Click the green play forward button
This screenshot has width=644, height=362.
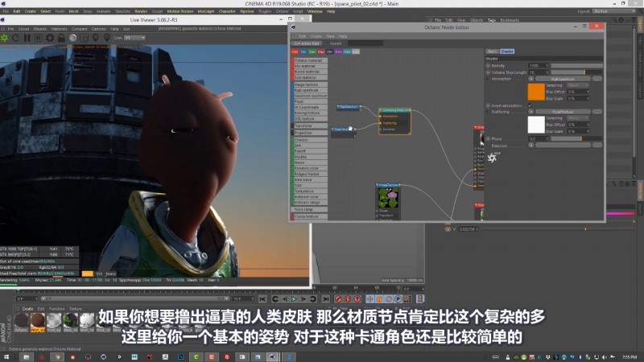point(294,298)
